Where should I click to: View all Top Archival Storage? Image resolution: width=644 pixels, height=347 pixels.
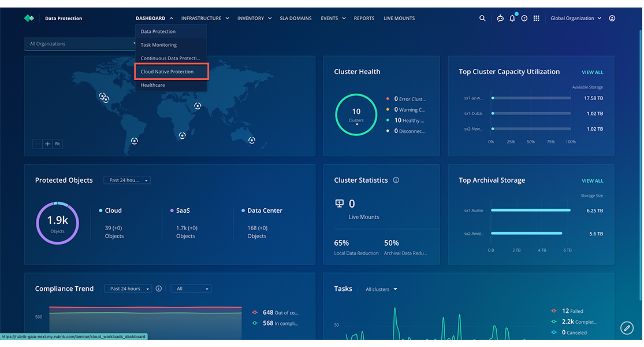coord(592,181)
